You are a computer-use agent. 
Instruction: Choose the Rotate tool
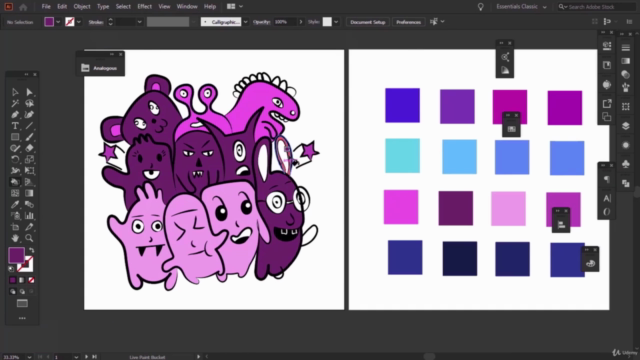15,160
